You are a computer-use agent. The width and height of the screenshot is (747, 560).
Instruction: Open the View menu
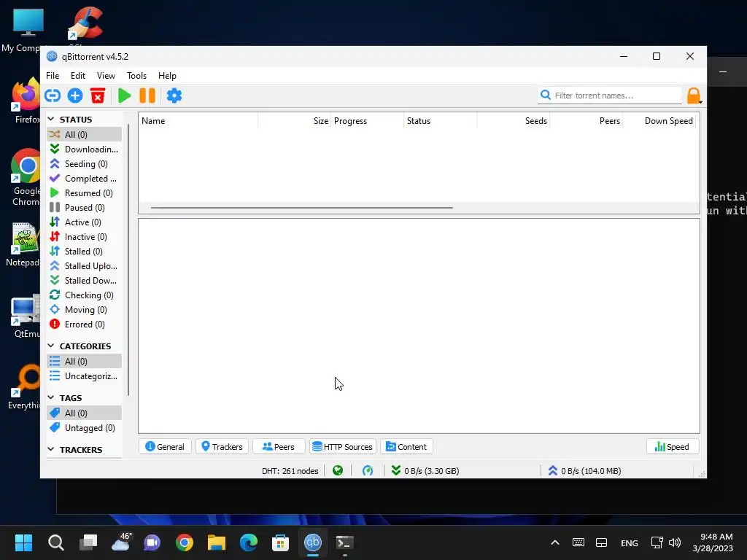point(106,76)
